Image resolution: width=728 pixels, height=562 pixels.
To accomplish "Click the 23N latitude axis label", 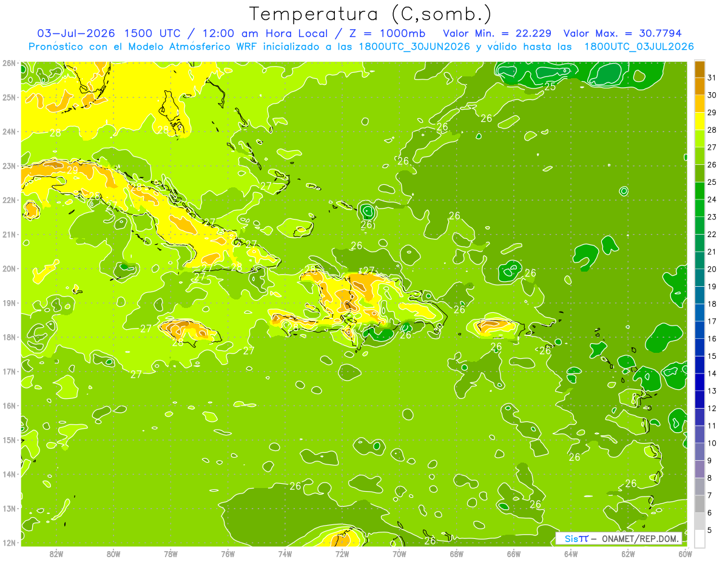I will pyautogui.click(x=9, y=166).
